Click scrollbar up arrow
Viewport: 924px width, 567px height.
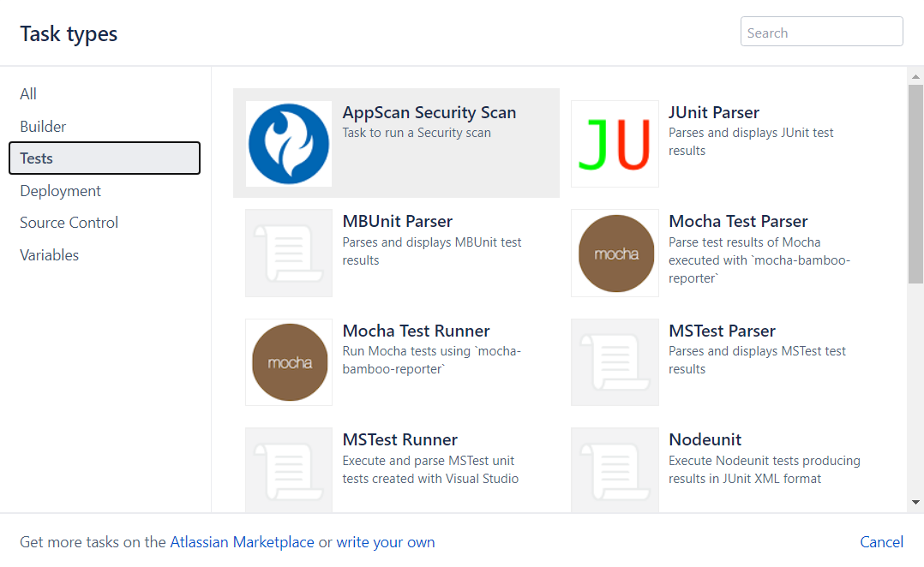click(x=915, y=76)
